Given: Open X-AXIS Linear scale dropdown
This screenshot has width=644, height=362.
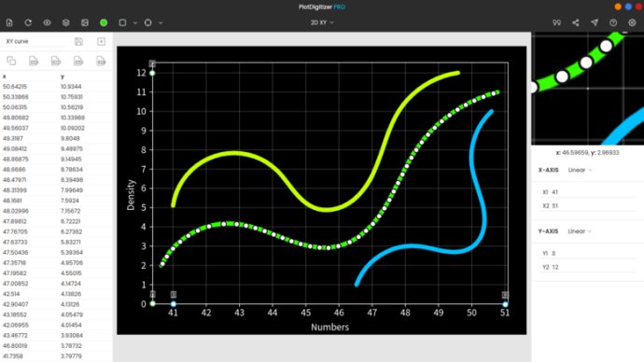Looking at the screenshot, I should (580, 170).
